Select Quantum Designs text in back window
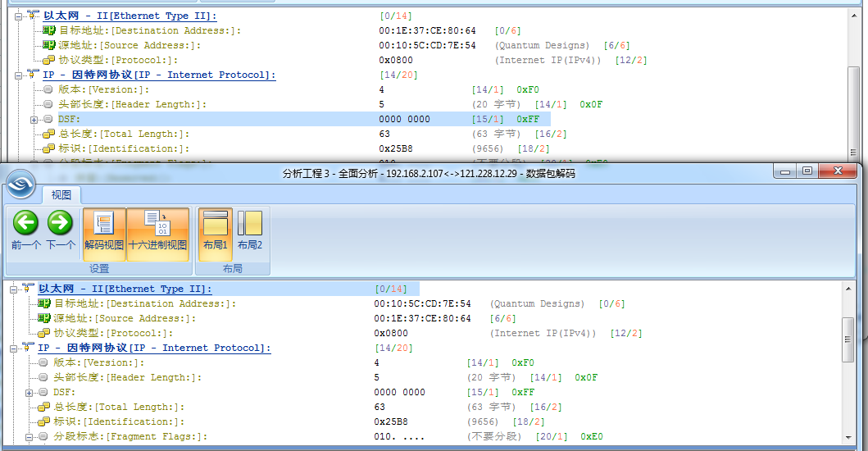Viewport: 868px width, 451px height. (x=542, y=45)
